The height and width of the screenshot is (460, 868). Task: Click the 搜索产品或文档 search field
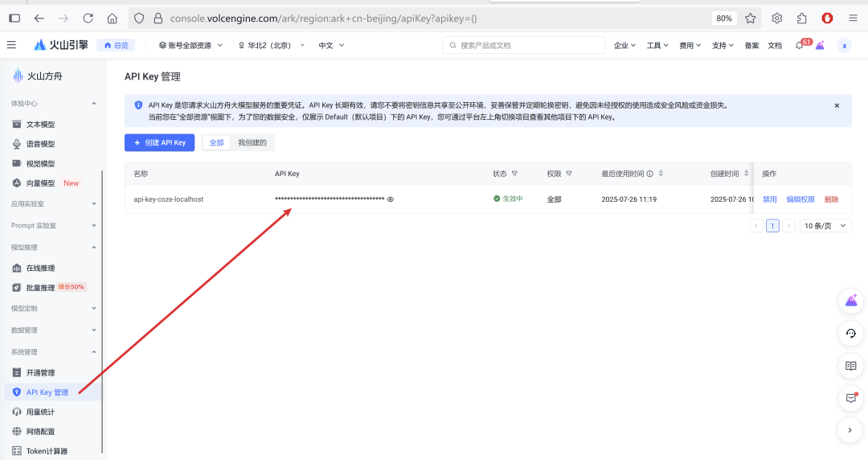524,45
